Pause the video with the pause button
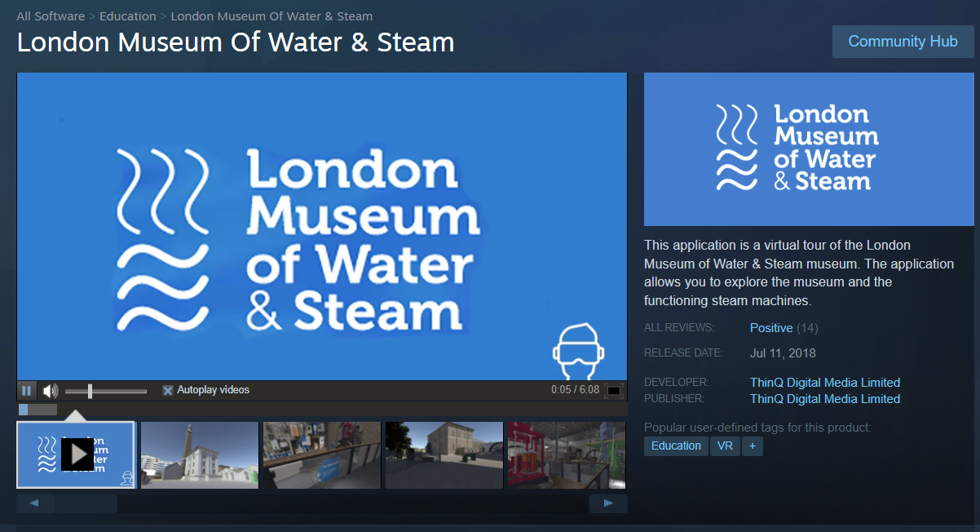Screen dimensions: 980x532 coord(26,391)
